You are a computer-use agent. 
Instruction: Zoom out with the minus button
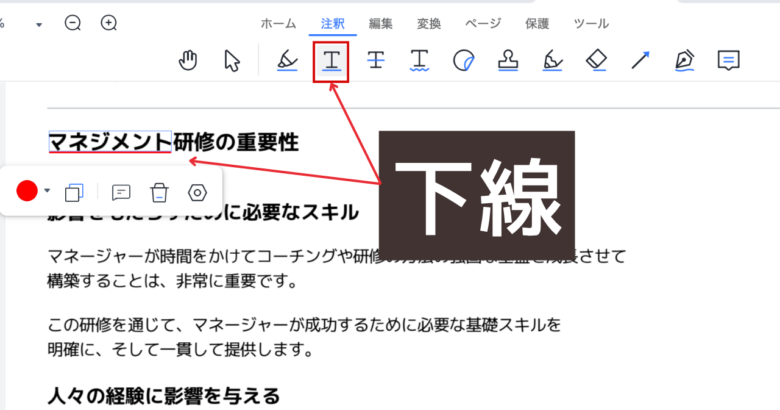click(73, 23)
